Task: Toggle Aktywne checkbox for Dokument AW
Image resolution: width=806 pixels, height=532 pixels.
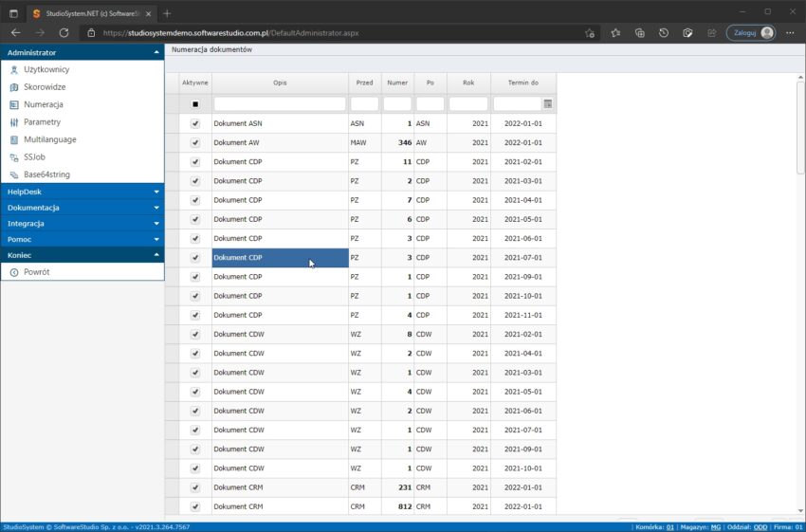Action: [195, 142]
